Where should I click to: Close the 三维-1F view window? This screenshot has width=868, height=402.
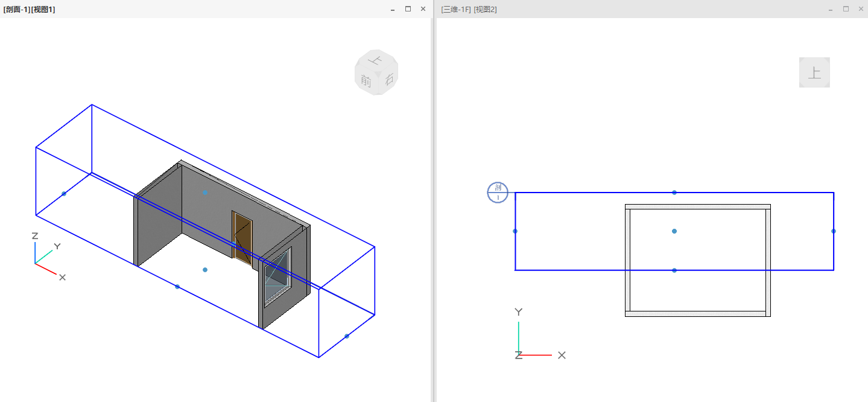click(x=861, y=9)
